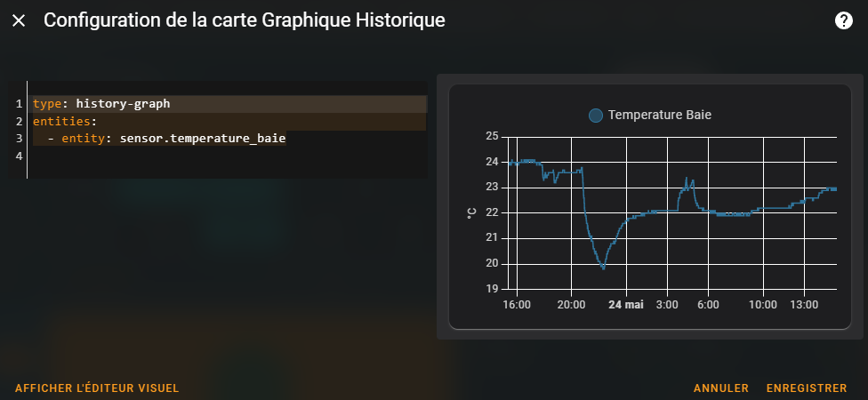The width and height of the screenshot is (868, 400).
Task: Click the 10:00 time axis label
Action: 763,305
